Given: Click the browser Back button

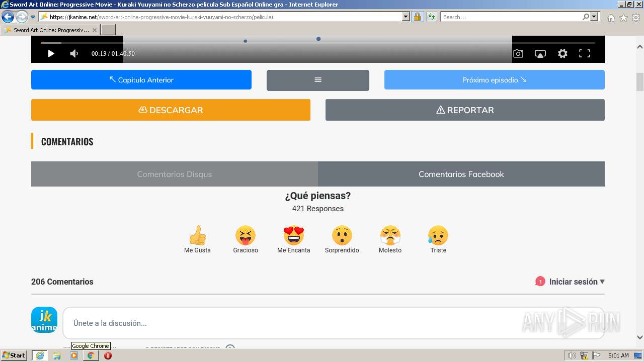Looking at the screenshot, I should [8, 17].
